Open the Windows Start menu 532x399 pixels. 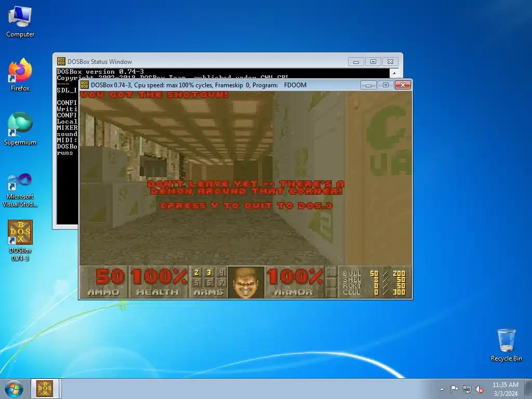pos(14,389)
